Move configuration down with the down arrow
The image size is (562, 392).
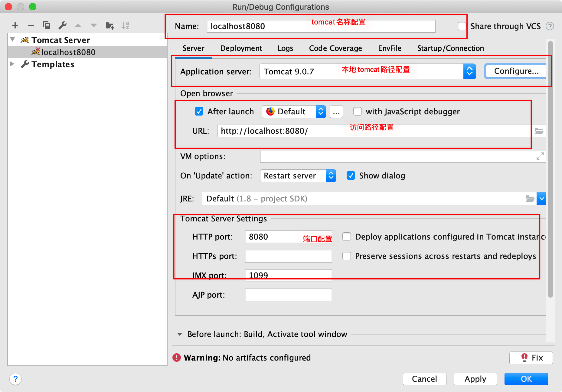(x=94, y=25)
